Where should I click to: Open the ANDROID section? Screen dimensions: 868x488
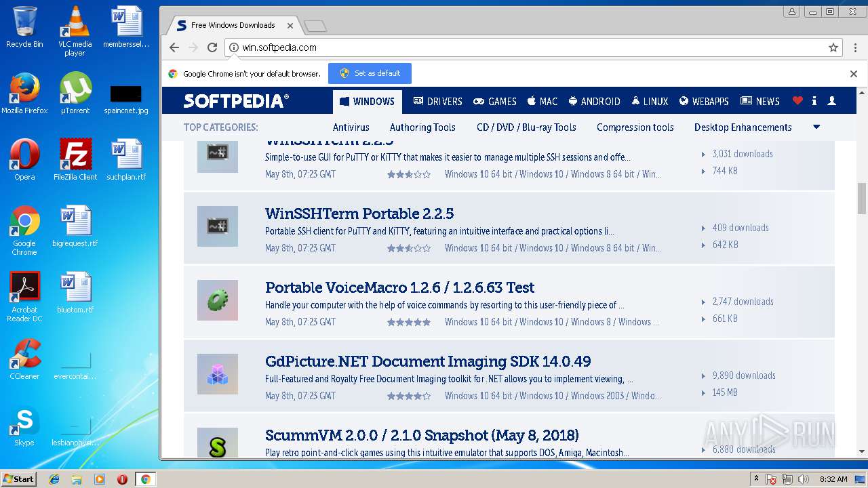595,102
